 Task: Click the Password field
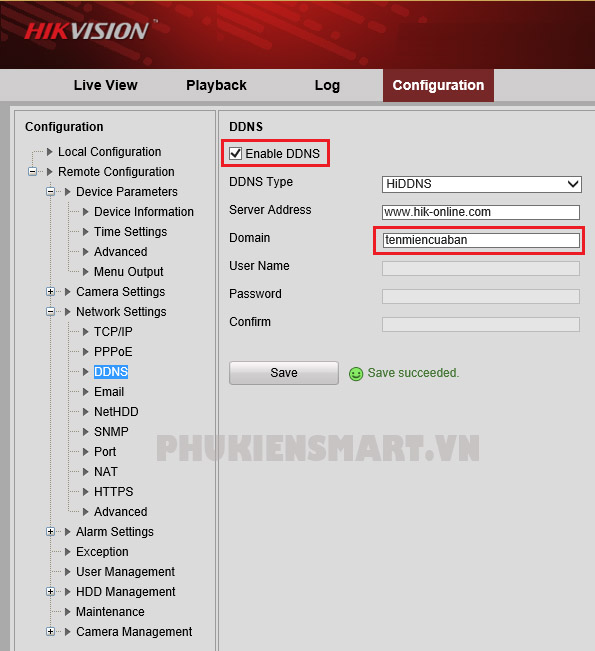pos(481,296)
